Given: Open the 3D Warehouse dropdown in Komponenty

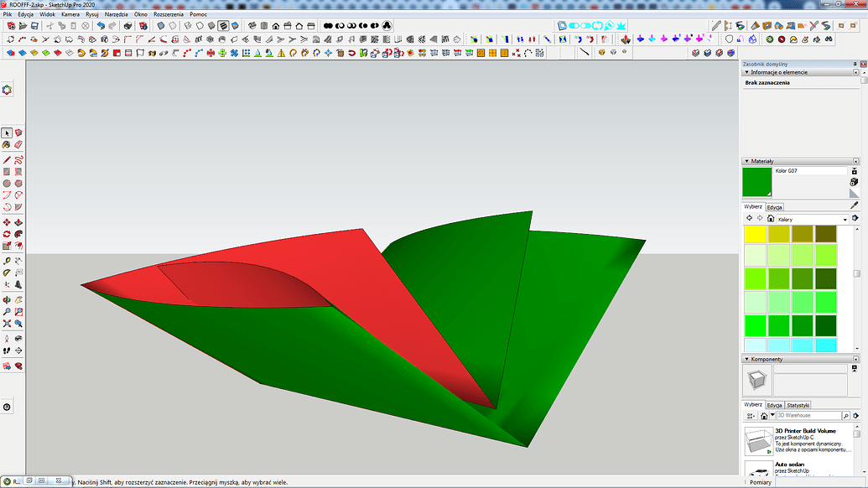Looking at the screenshot, I should (x=772, y=415).
